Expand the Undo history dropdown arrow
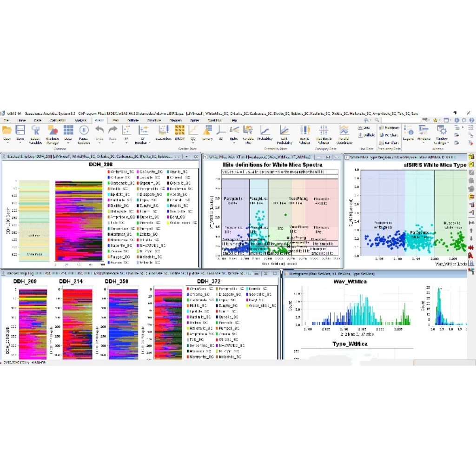 [99, 143]
